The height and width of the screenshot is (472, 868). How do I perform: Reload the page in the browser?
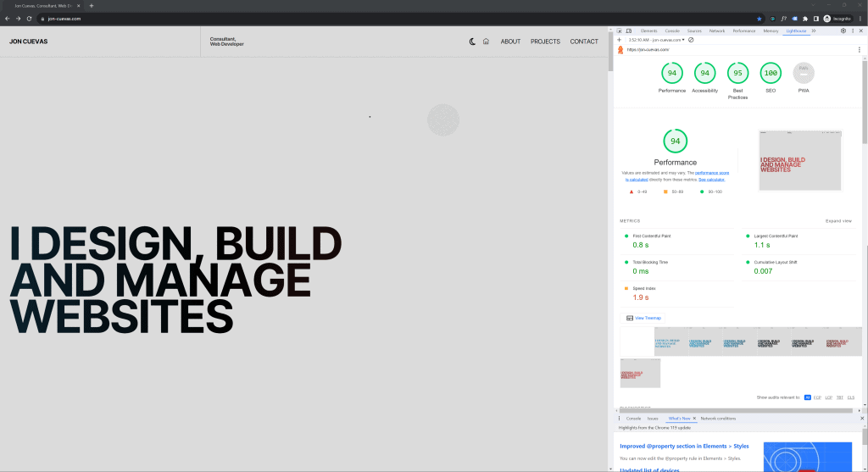point(30,18)
